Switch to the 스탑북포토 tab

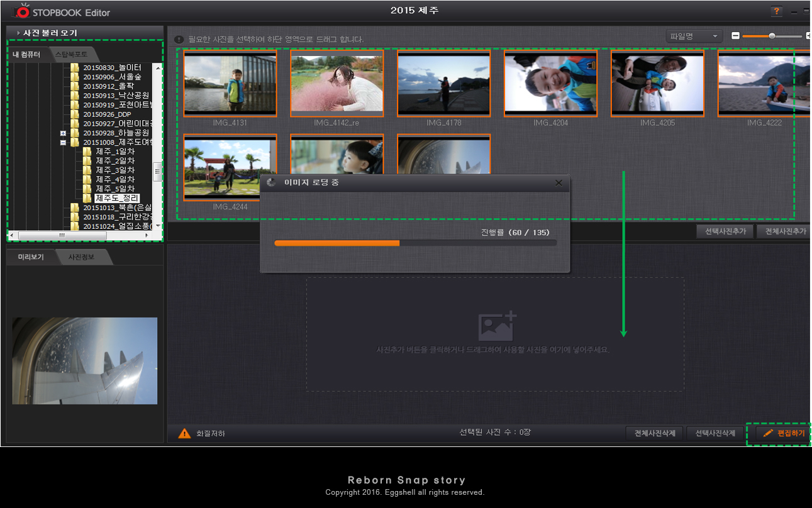point(72,55)
